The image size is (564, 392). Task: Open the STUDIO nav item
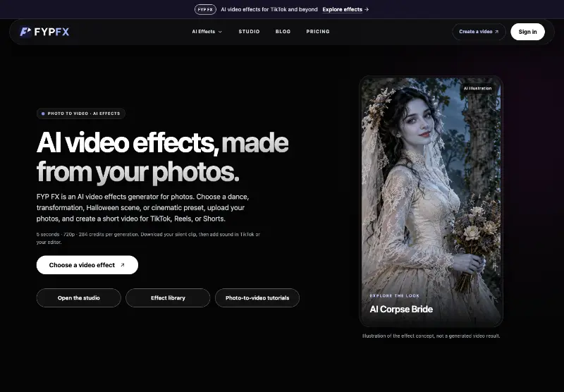(249, 32)
